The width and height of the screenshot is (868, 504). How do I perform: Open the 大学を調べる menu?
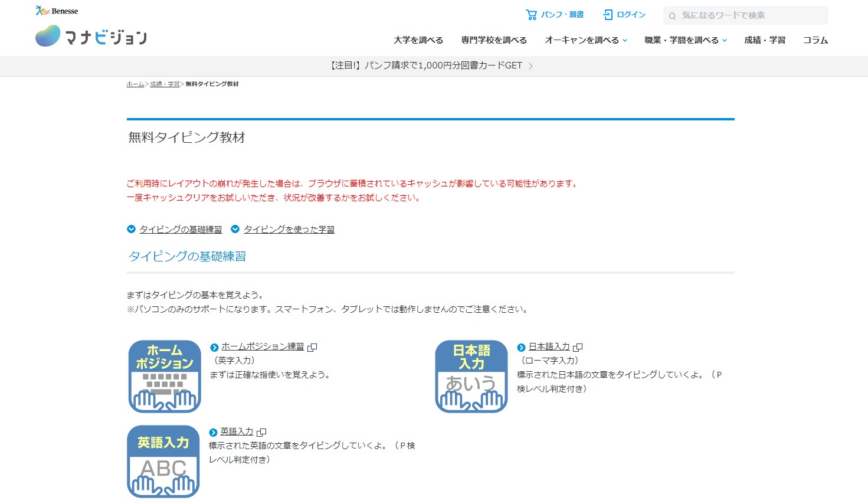pyautogui.click(x=418, y=40)
